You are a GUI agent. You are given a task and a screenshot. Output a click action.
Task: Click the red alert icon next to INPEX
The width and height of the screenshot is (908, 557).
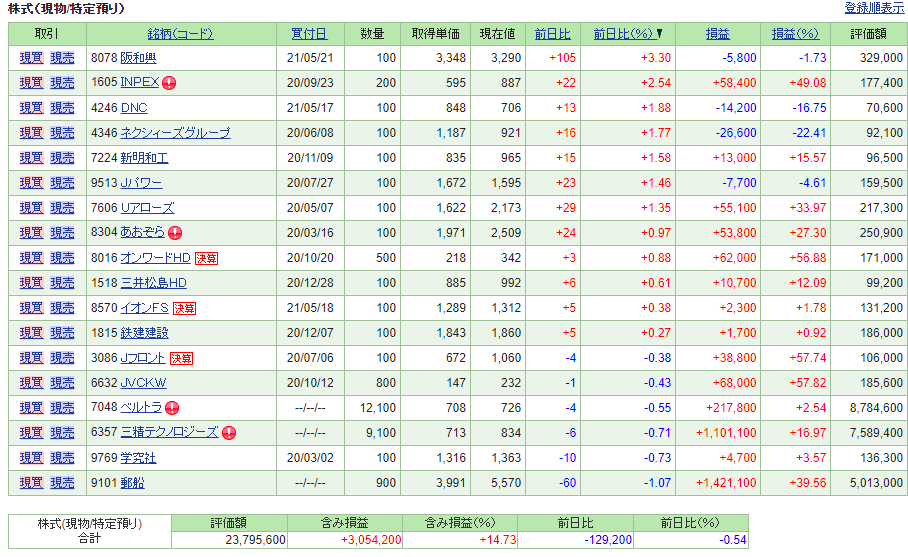169,83
